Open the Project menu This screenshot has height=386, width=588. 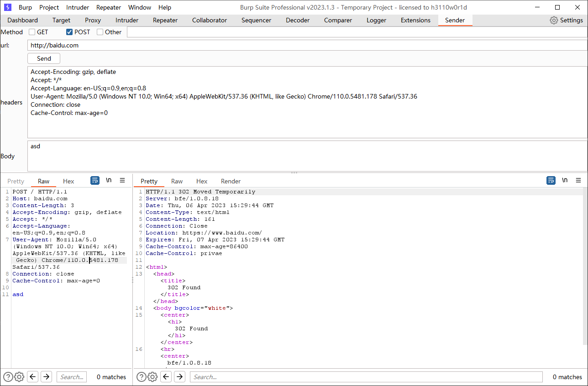click(49, 7)
